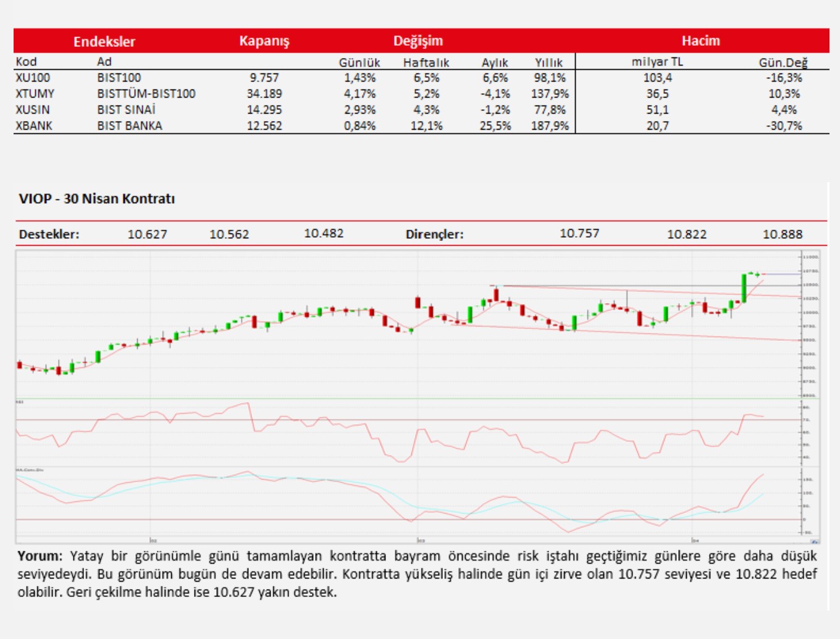Select resistance level 10.888
Image resolution: width=840 pixels, height=639 pixels.
coord(783,235)
